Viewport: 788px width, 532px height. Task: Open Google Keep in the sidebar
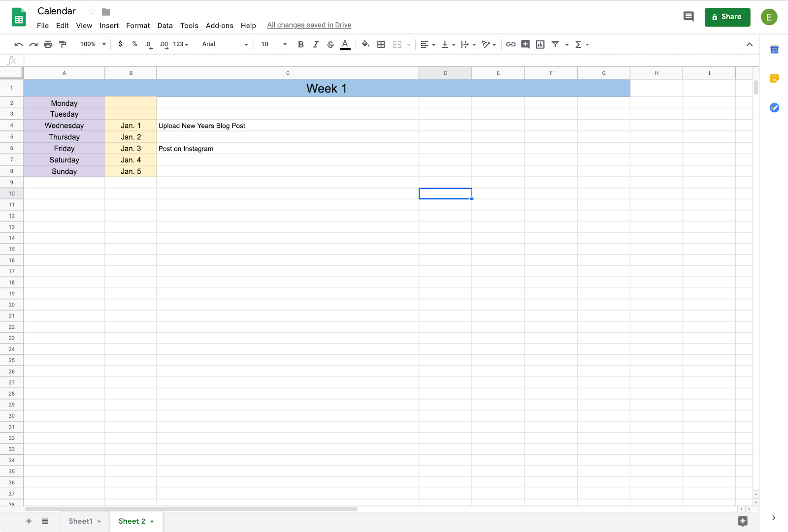point(774,79)
